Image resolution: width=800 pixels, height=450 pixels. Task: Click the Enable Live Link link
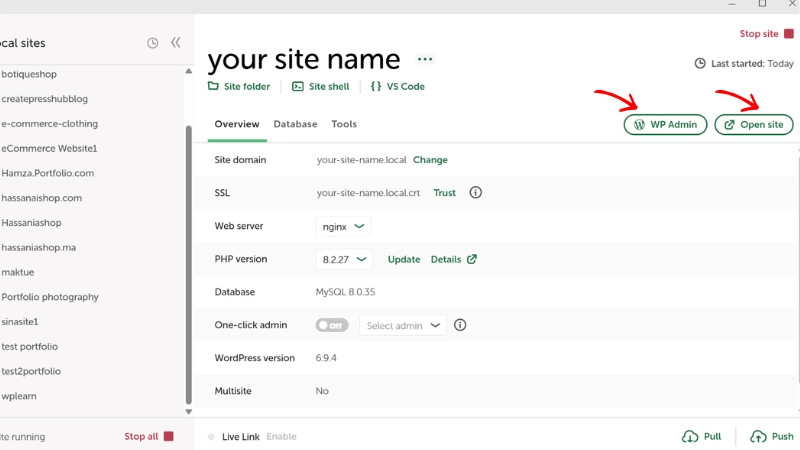click(281, 437)
